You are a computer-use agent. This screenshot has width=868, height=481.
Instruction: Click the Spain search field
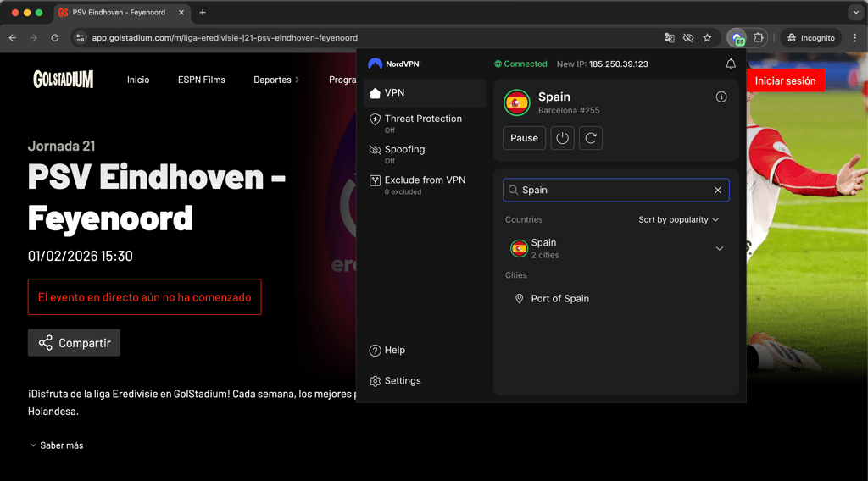pos(615,190)
